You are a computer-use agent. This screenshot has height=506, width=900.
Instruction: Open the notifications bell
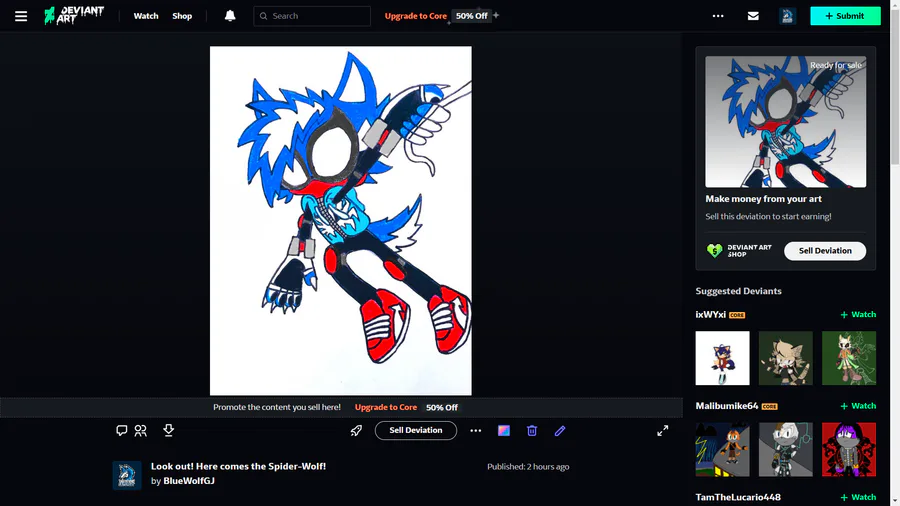[x=230, y=15]
